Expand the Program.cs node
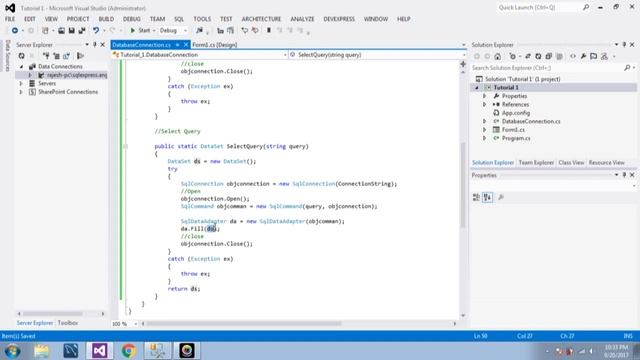Viewport: 640px width, 360px height. (484, 138)
